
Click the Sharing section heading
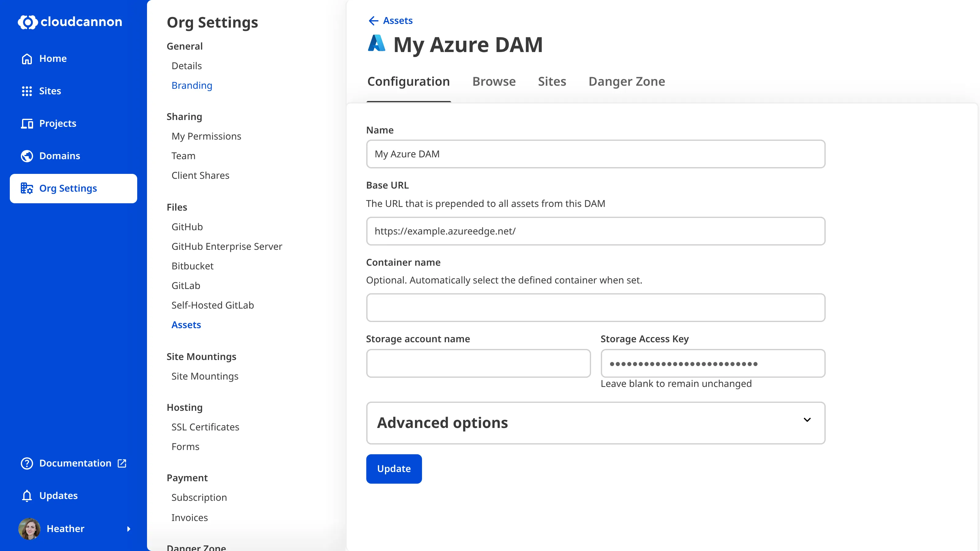pos(184,117)
